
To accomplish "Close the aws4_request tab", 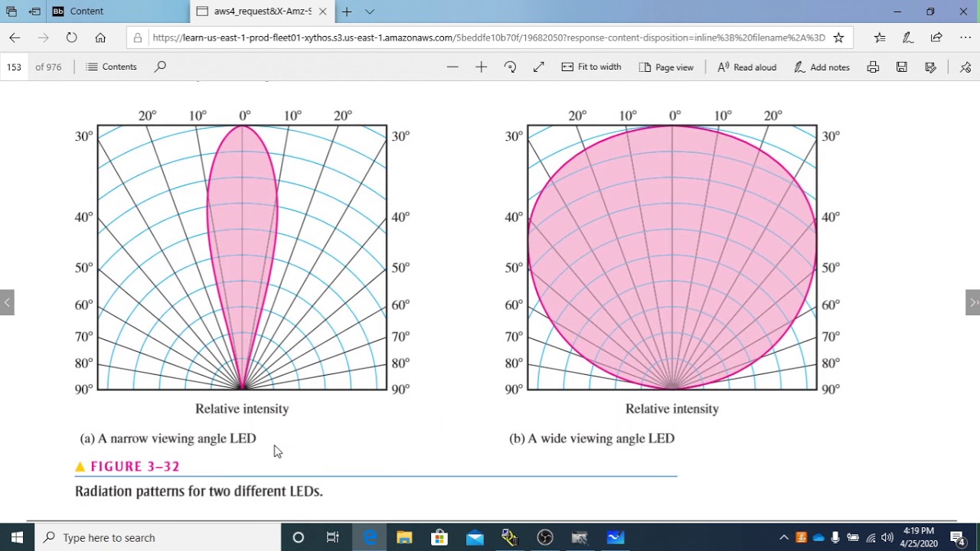I will tap(322, 11).
